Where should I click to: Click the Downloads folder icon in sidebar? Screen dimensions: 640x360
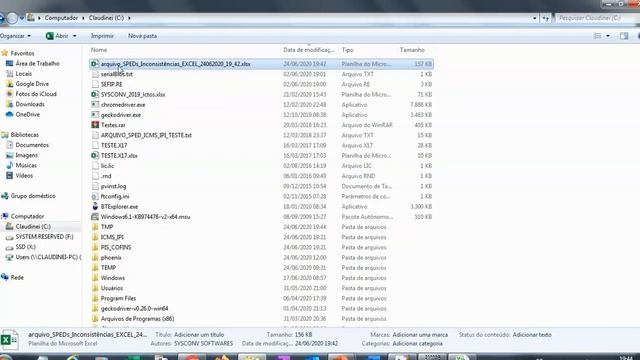[9, 104]
